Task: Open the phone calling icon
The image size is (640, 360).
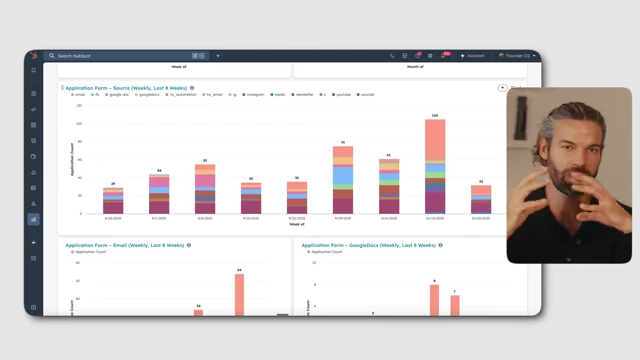Action: pyautogui.click(x=392, y=56)
